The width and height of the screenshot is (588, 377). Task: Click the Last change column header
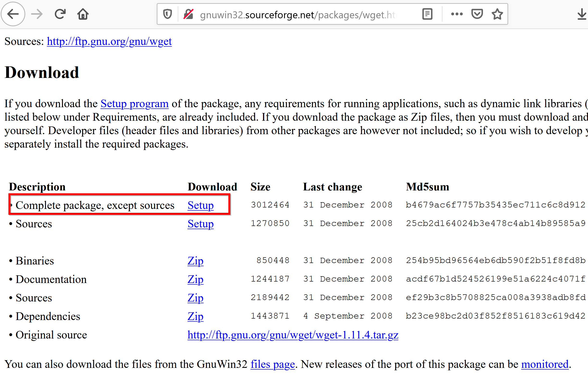click(x=332, y=187)
